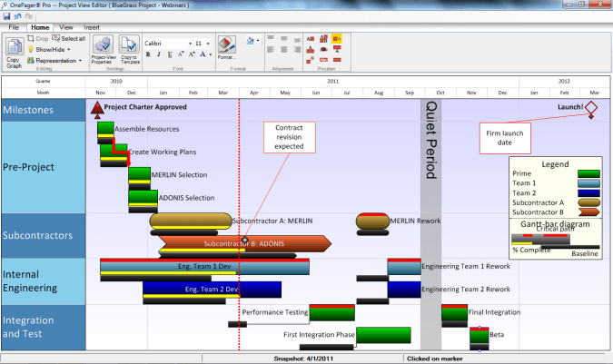Screen dimensions: 613x364
Task: Toggle left text alignment
Action: pos(270,50)
